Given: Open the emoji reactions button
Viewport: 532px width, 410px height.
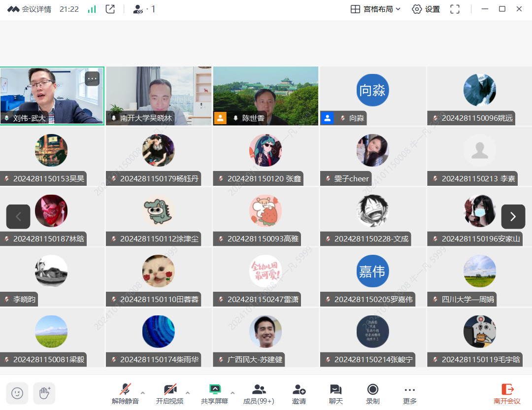Looking at the screenshot, I should coord(17,393).
